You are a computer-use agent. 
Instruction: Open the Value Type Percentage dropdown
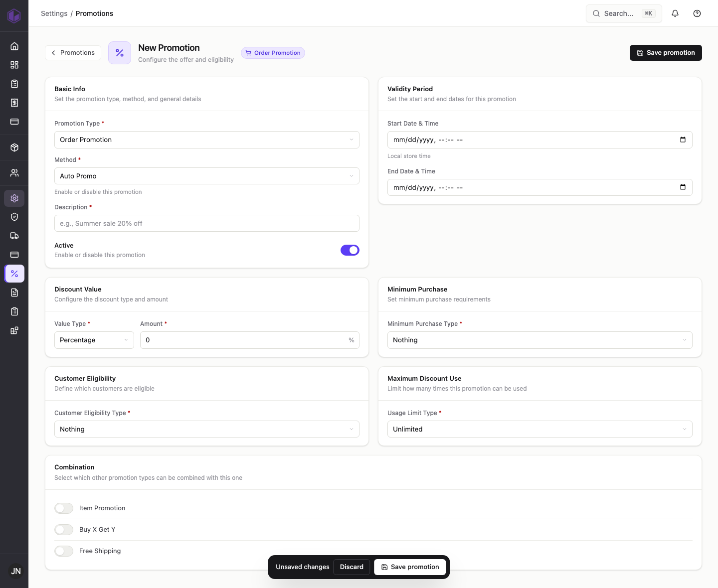tap(94, 340)
